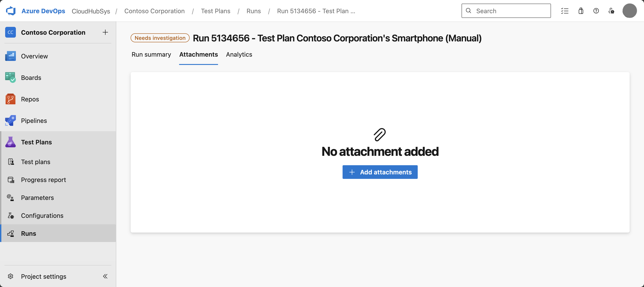Select the Pipelines icon
This screenshot has height=287, width=644.
point(10,120)
